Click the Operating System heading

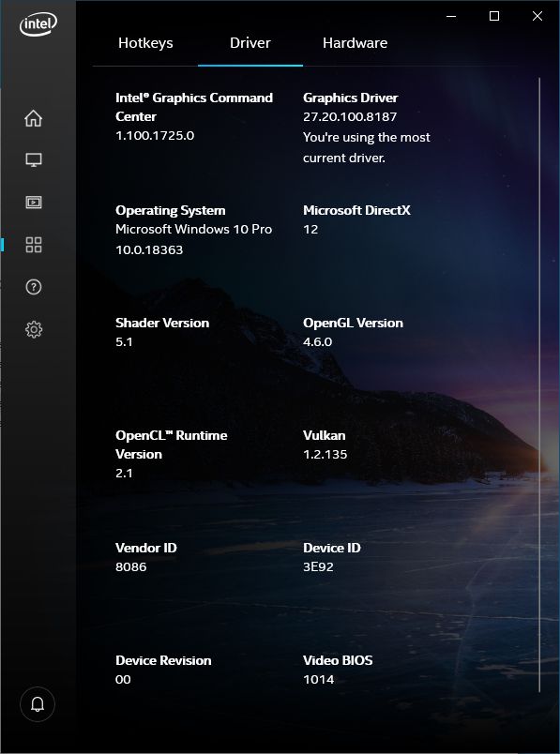[x=171, y=211]
